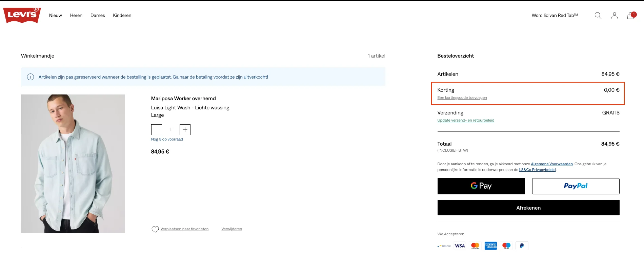Image resolution: width=644 pixels, height=257 pixels.
Task: Pay with the Google Pay button
Action: (481, 186)
